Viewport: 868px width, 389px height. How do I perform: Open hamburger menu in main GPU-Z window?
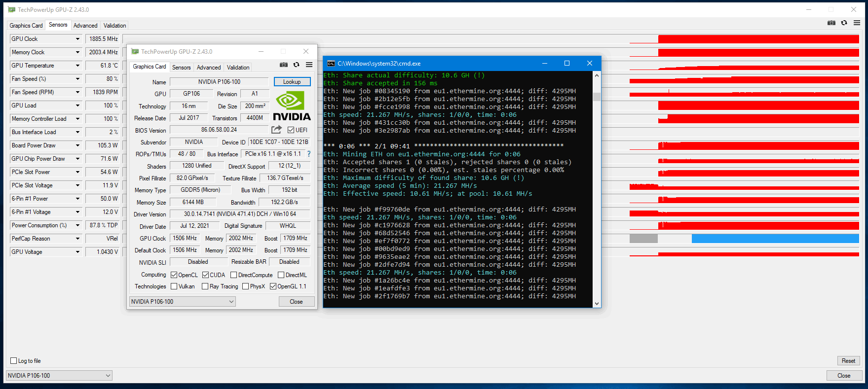click(x=857, y=23)
